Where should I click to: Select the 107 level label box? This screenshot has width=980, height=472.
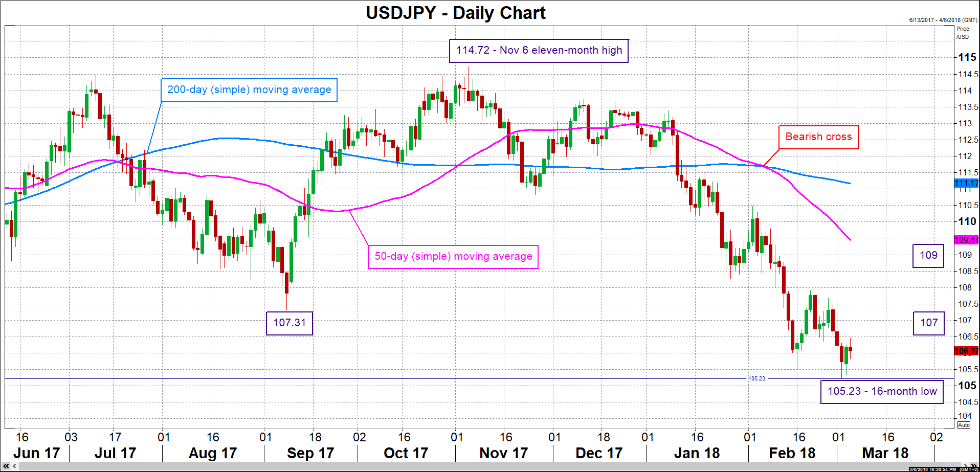(928, 323)
